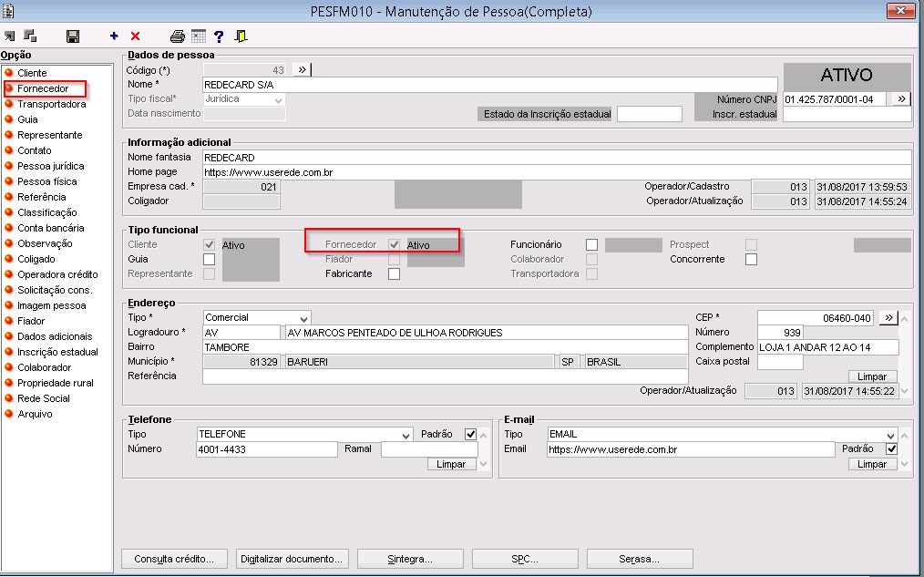
Task: Click the ATIVO status label
Action: click(847, 76)
